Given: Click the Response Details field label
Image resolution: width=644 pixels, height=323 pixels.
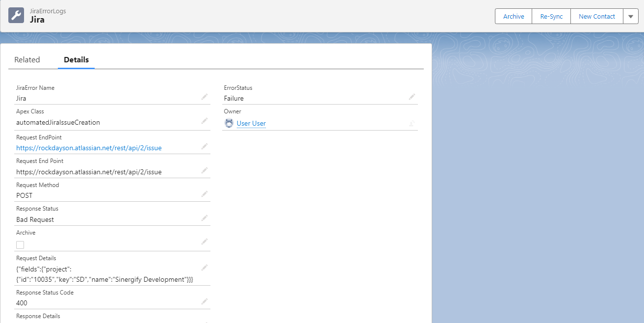Looking at the screenshot, I should pos(38,316).
